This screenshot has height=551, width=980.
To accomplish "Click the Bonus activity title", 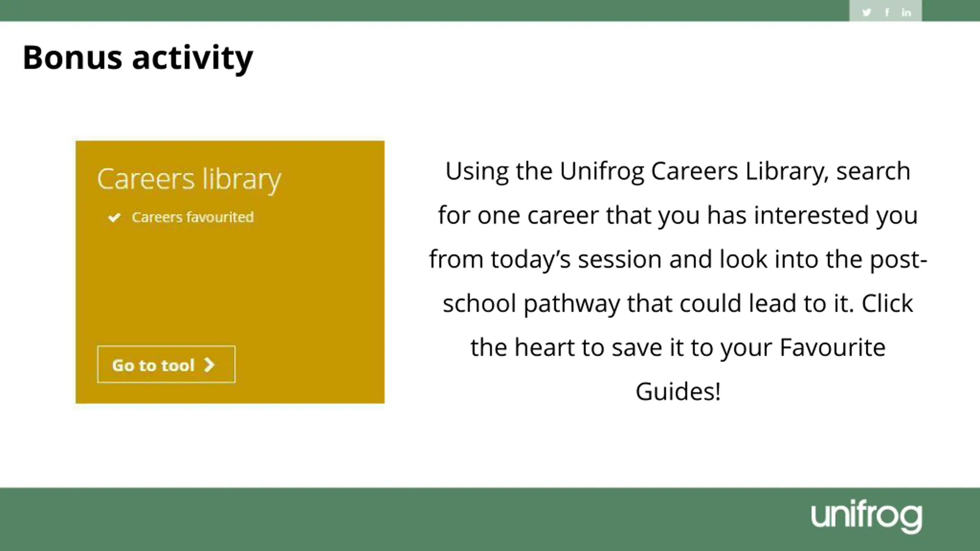I will (138, 58).
